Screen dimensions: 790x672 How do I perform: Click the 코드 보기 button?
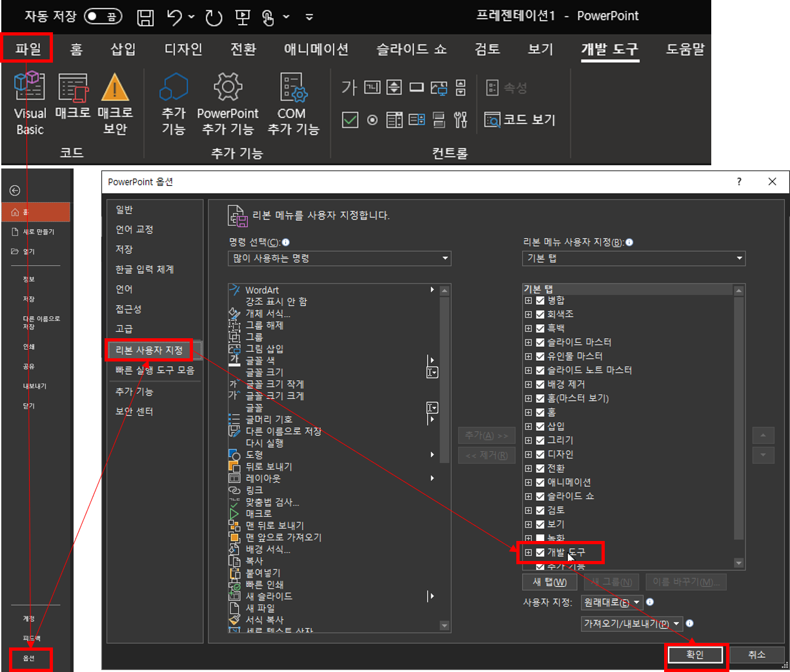[x=520, y=119]
